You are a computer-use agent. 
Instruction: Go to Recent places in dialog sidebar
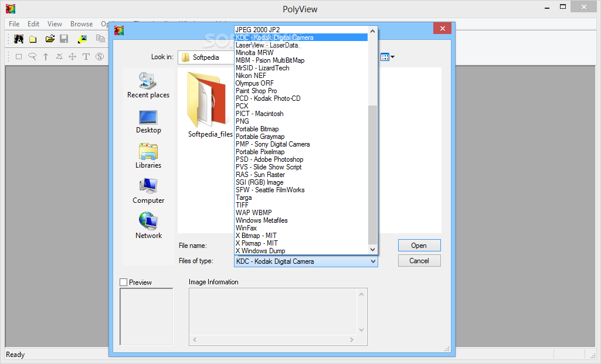tap(148, 85)
